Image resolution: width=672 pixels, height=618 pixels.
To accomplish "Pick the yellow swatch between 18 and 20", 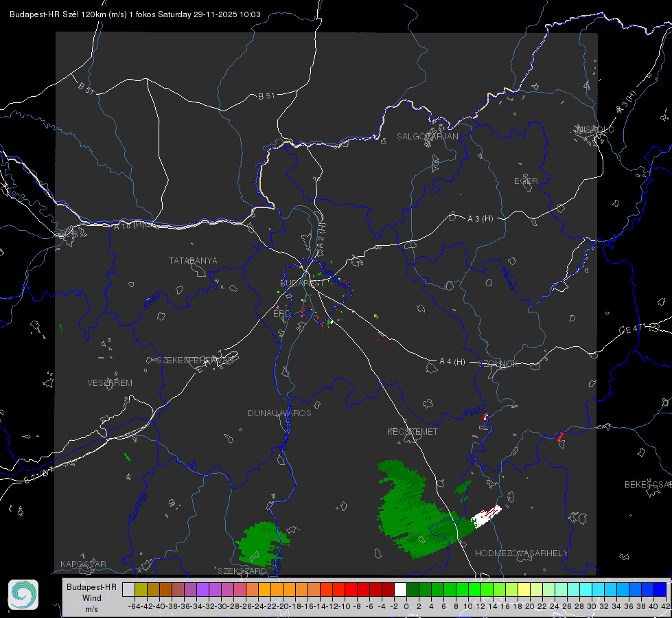I will pos(524,589).
